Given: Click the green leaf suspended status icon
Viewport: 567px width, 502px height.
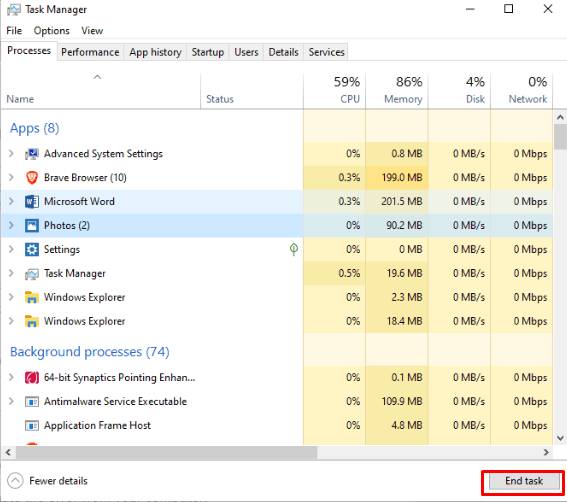Looking at the screenshot, I should point(294,249).
